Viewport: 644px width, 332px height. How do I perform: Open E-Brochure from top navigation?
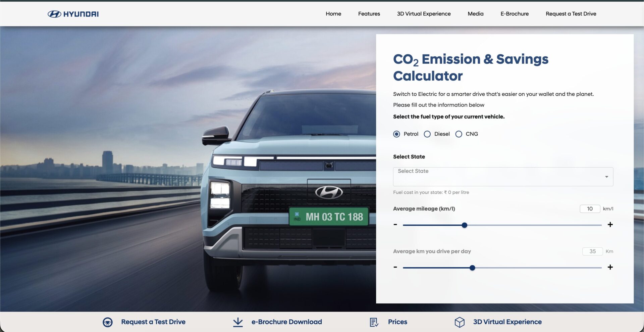click(x=515, y=14)
